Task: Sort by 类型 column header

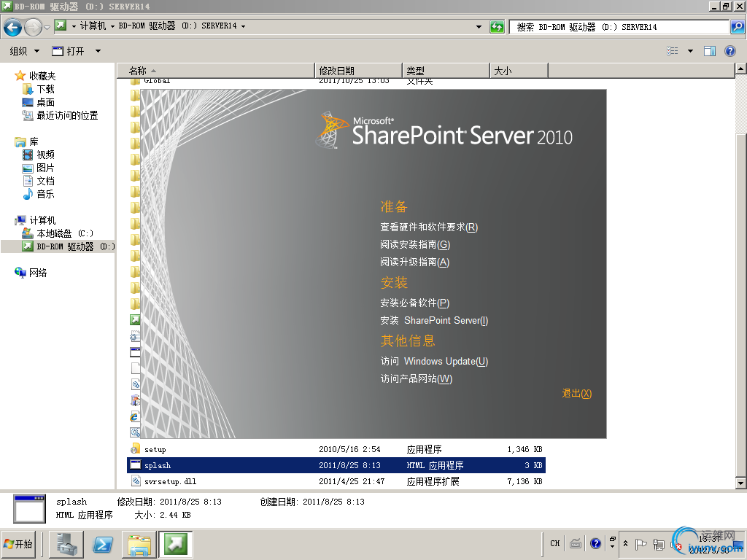Action: point(446,71)
